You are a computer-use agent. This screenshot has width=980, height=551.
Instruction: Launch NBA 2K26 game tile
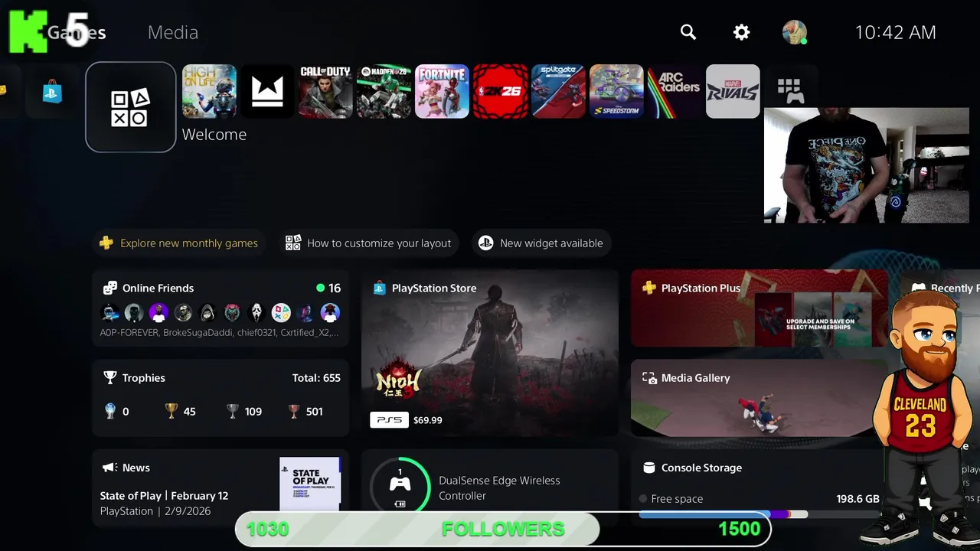click(500, 91)
